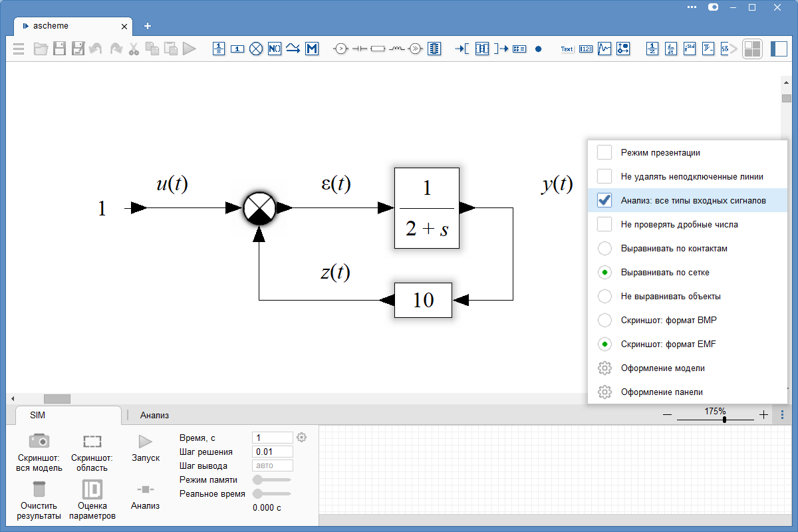Choose the d/dt derivative block icon
798x532 pixels.
point(671,49)
